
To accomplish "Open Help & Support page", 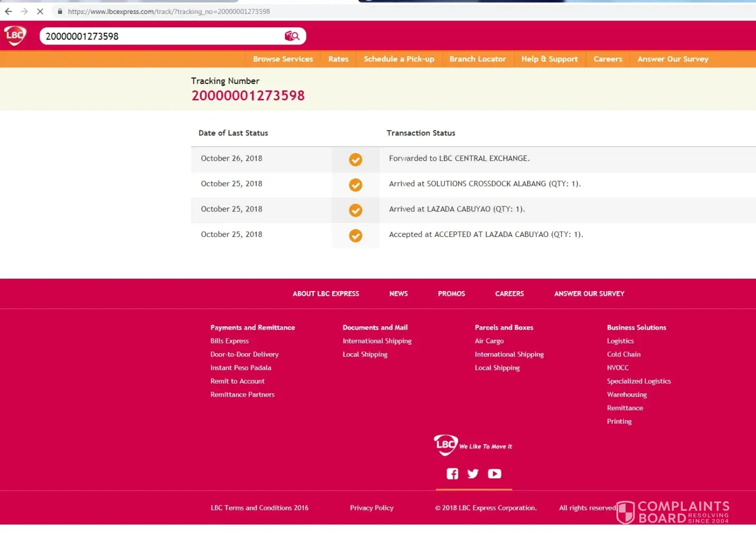I will (x=549, y=59).
